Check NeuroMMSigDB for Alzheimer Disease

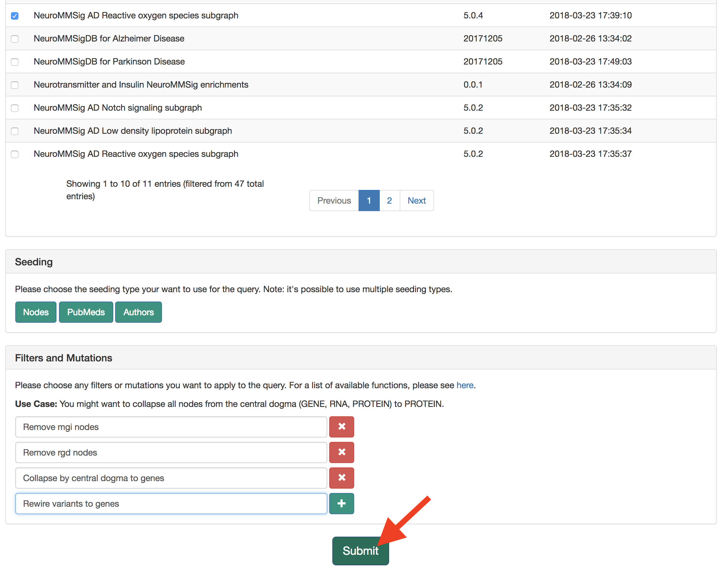pos(14,39)
